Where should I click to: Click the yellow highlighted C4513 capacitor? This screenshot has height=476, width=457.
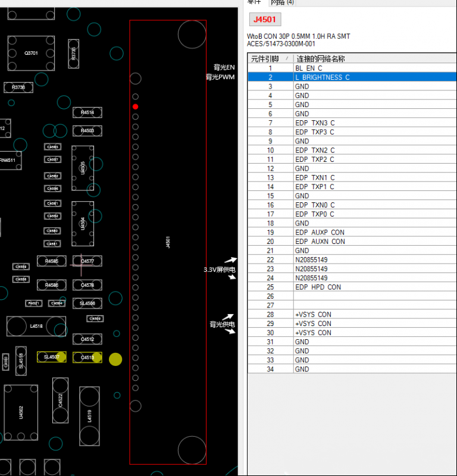click(x=87, y=358)
